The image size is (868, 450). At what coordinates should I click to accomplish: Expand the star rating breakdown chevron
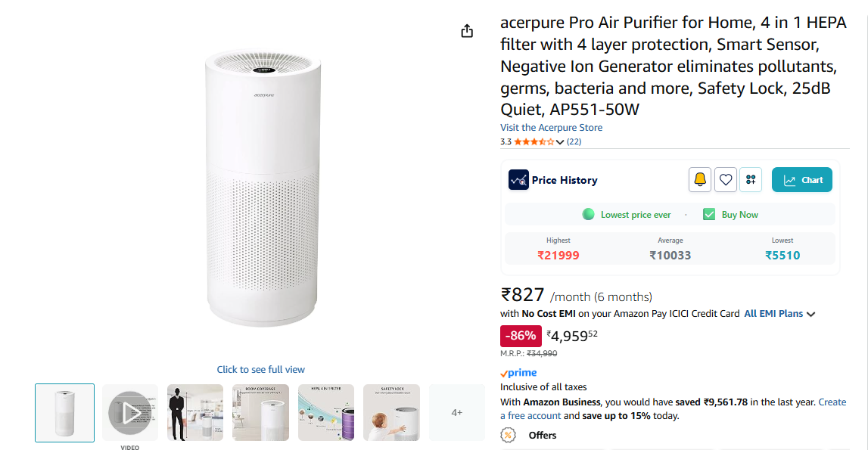tap(560, 142)
